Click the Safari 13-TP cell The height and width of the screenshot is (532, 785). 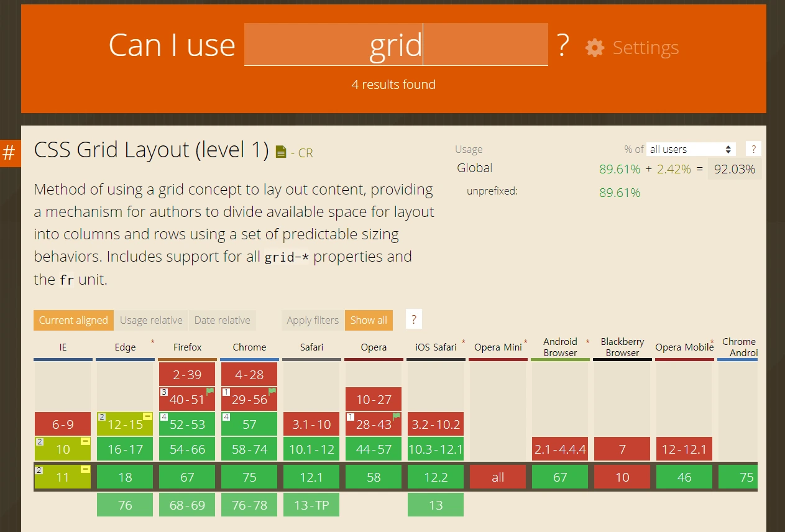(311, 505)
